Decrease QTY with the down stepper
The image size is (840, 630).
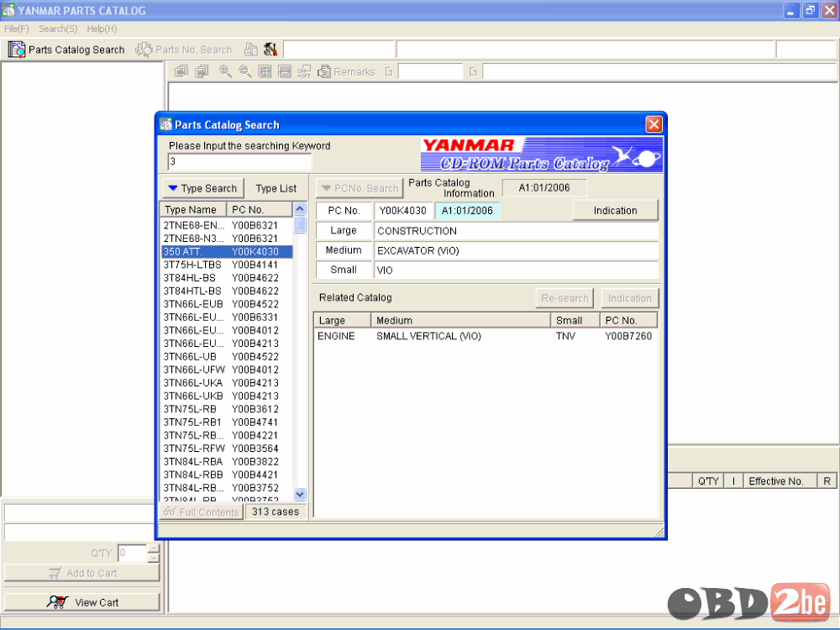pos(154,558)
